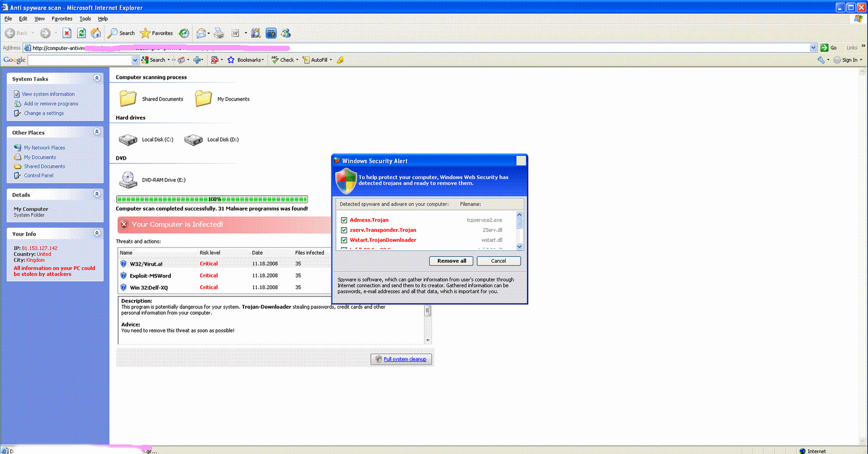Refresh the current page

click(x=81, y=33)
